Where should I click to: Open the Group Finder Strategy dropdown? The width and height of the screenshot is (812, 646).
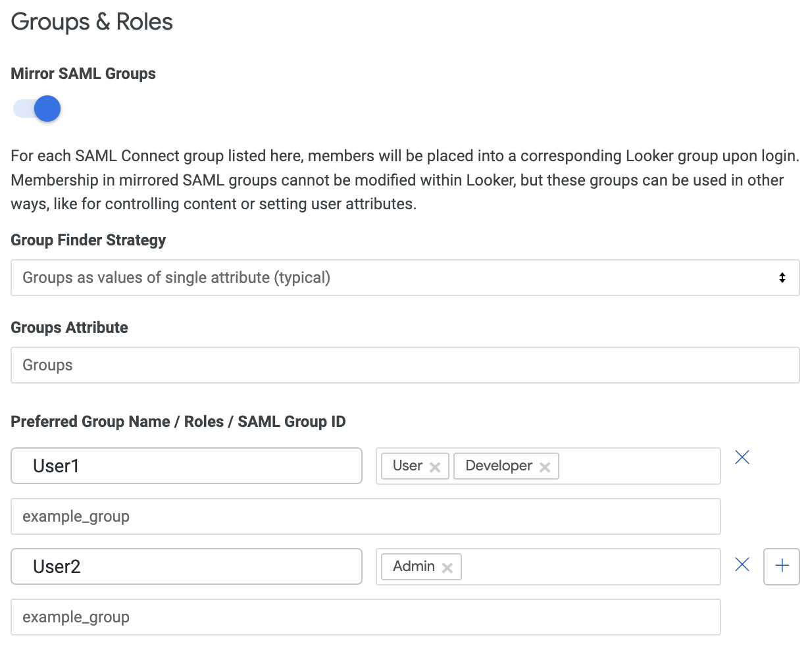405,278
